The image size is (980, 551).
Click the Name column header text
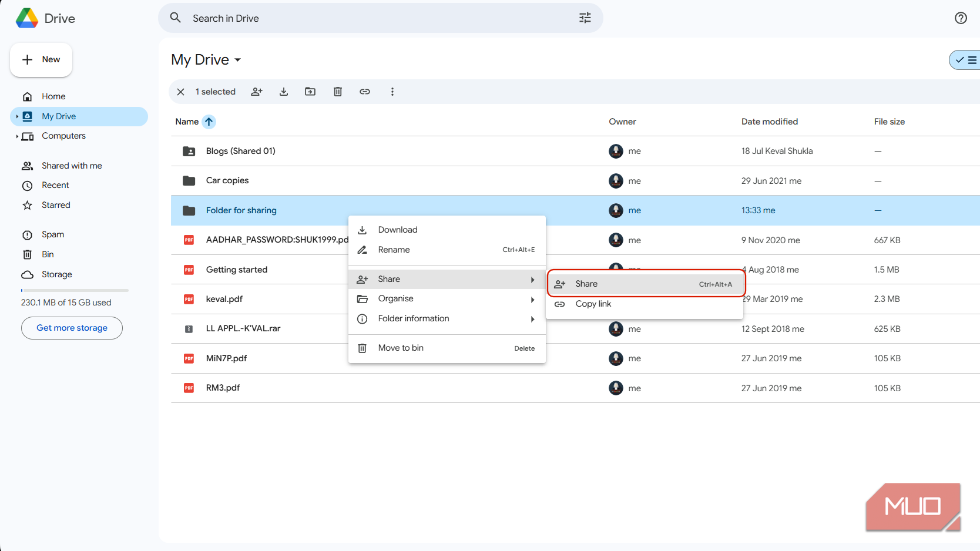point(187,122)
